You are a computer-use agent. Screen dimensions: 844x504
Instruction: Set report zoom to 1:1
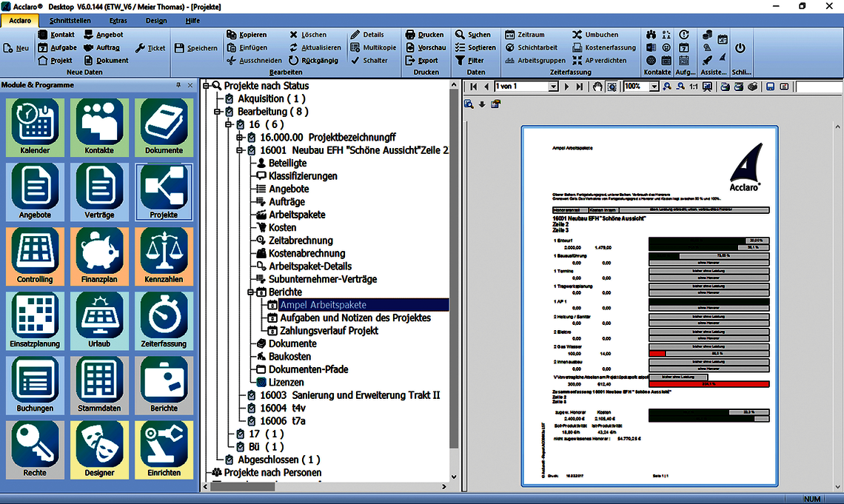point(693,87)
